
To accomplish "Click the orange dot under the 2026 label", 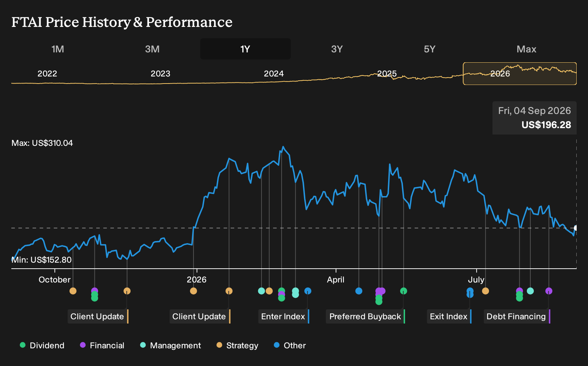I will tap(194, 291).
